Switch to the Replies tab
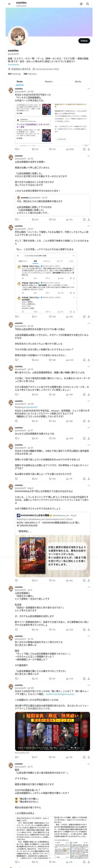 point(49,82)
